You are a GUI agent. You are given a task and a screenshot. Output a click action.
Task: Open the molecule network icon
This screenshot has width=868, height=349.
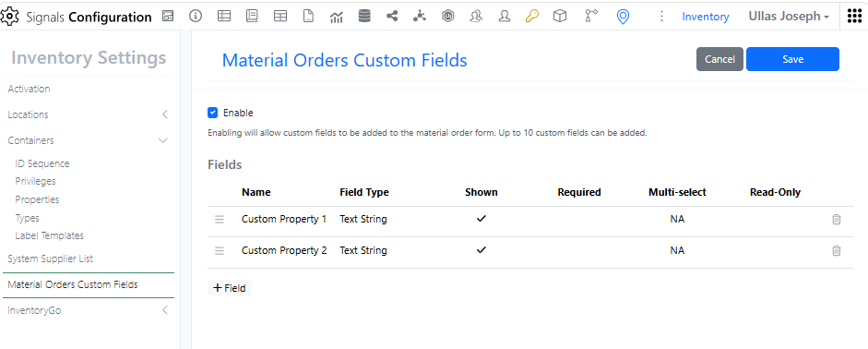click(x=420, y=17)
